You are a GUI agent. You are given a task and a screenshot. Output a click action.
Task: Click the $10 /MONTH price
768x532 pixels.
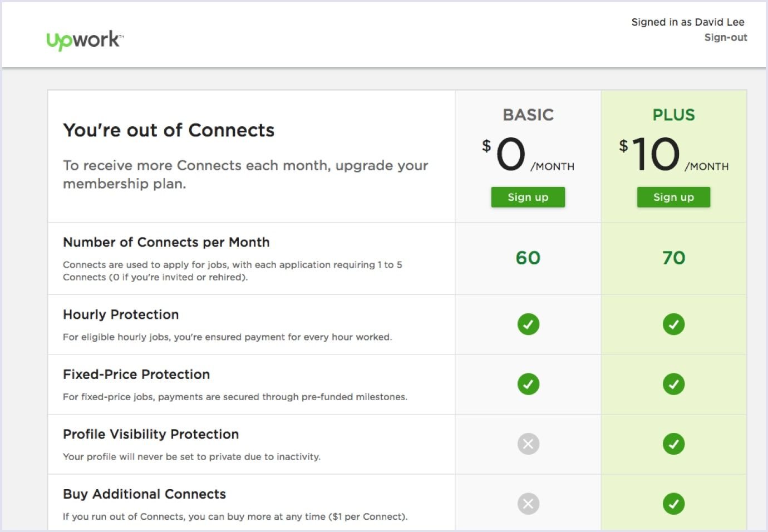pyautogui.click(x=673, y=154)
